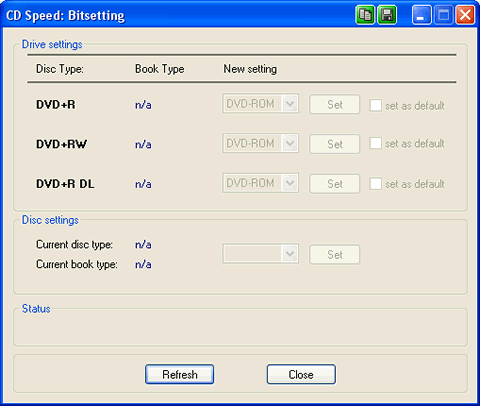This screenshot has height=406, width=480.
Task: Click the green floppy disk save icon
Action: tap(387, 15)
